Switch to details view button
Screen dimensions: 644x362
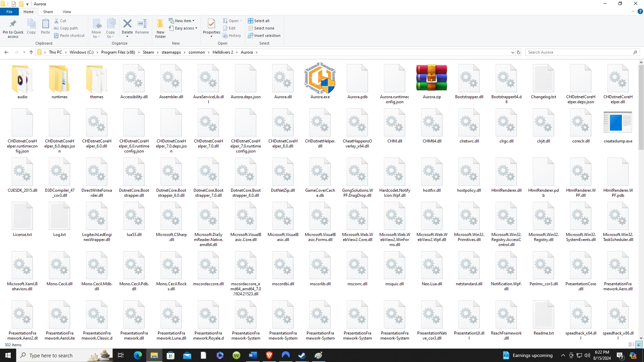coord(632,345)
